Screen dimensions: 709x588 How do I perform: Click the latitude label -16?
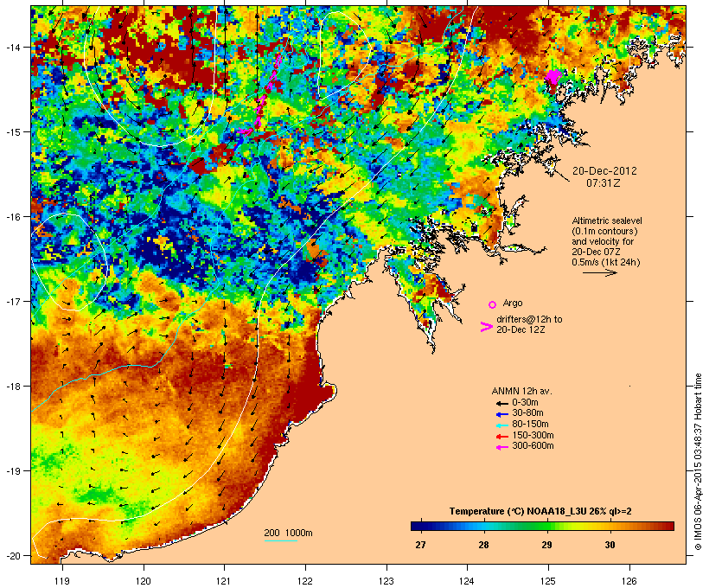[13, 217]
